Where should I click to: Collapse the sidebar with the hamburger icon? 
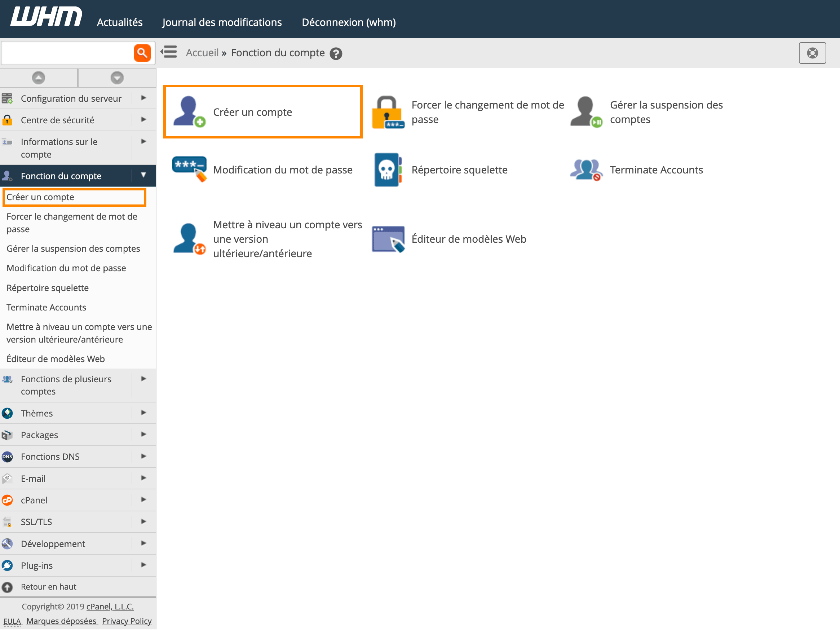coord(169,52)
